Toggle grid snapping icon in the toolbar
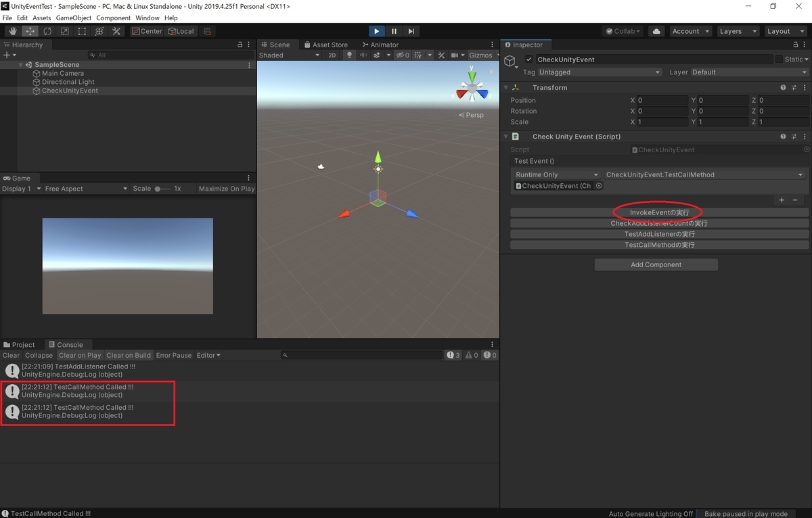Image resolution: width=812 pixels, height=518 pixels. click(x=208, y=31)
